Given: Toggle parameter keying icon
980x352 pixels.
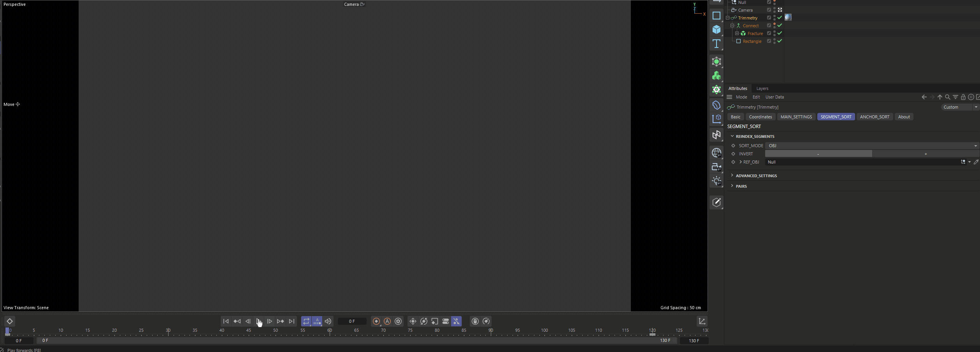Looking at the screenshot, I should tap(446, 321).
